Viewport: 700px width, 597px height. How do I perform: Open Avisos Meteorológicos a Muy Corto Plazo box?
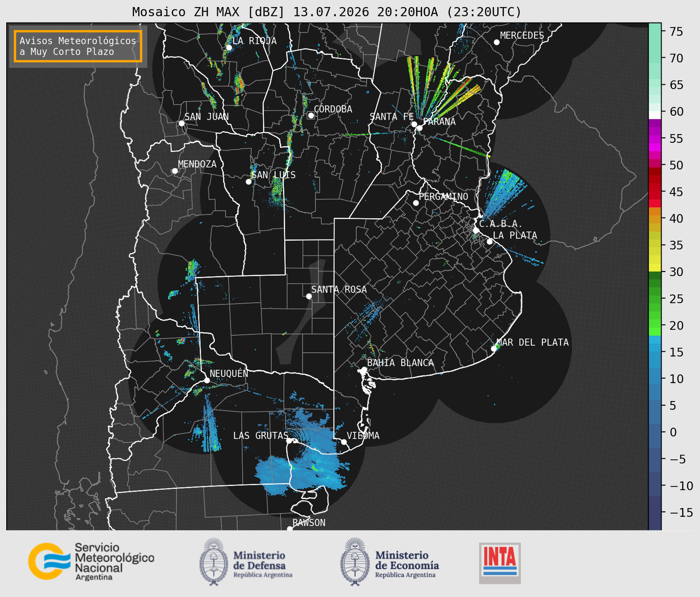[78, 46]
